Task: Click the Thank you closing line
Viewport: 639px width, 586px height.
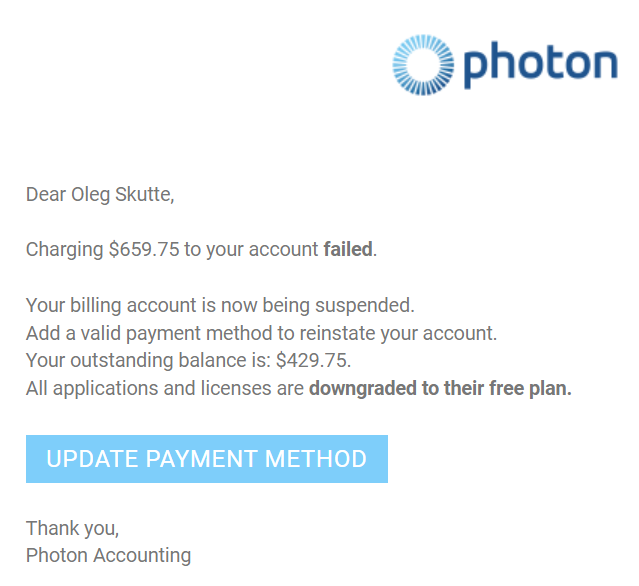Action: 73,529
